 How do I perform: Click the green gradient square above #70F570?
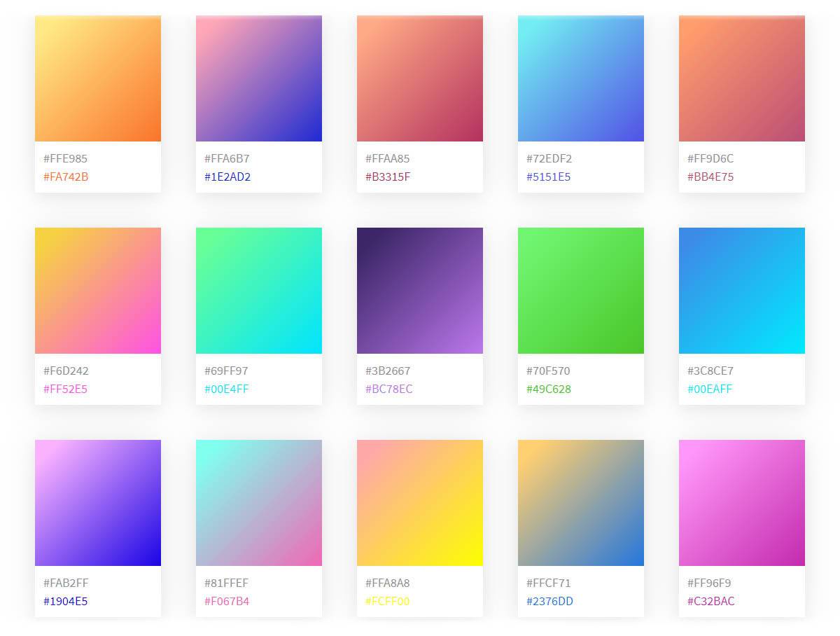point(581,291)
